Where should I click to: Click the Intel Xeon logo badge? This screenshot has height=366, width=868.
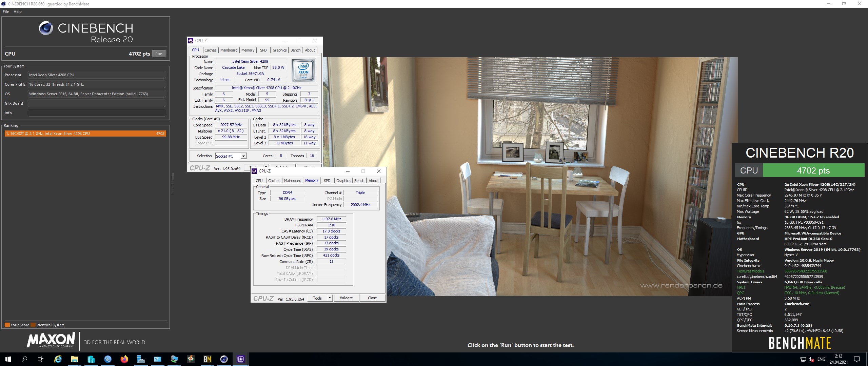point(303,70)
